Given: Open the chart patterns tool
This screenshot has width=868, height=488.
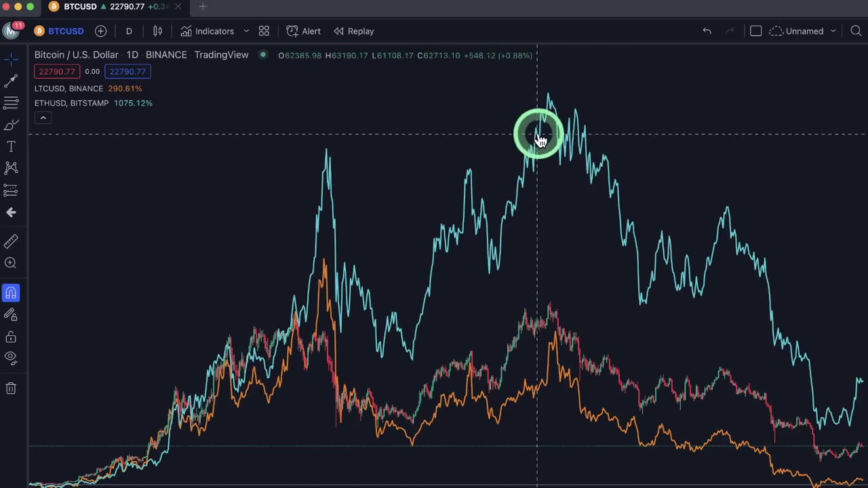Looking at the screenshot, I should pos(11,168).
